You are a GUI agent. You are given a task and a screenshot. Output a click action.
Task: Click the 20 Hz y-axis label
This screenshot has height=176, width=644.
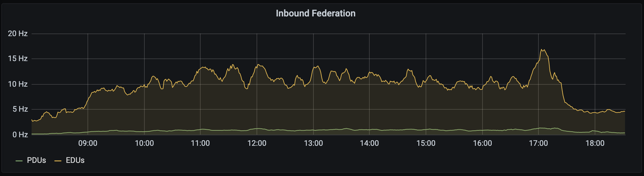pyautogui.click(x=18, y=34)
